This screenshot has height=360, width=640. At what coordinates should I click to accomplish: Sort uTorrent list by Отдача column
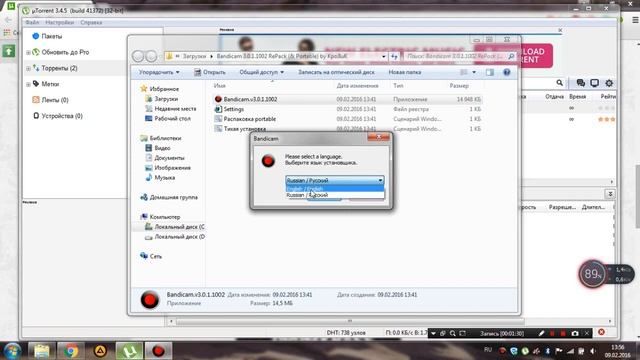point(554,97)
